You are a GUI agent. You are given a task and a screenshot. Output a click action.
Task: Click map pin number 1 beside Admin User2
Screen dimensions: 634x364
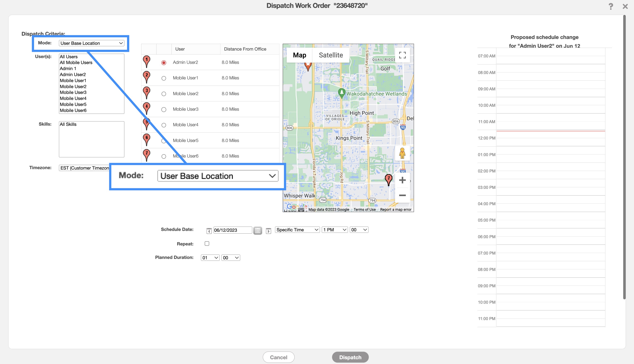coord(146,61)
